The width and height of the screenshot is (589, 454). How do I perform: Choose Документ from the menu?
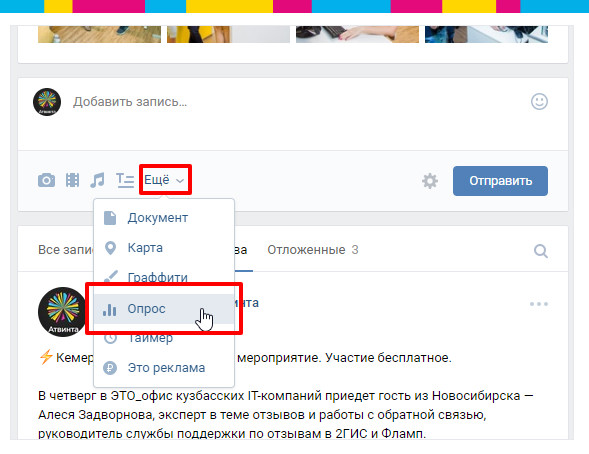[x=164, y=218]
